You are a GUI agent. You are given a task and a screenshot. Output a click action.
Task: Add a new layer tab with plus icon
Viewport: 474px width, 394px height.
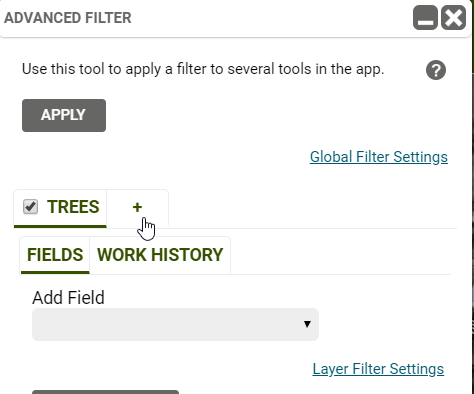[137, 207]
